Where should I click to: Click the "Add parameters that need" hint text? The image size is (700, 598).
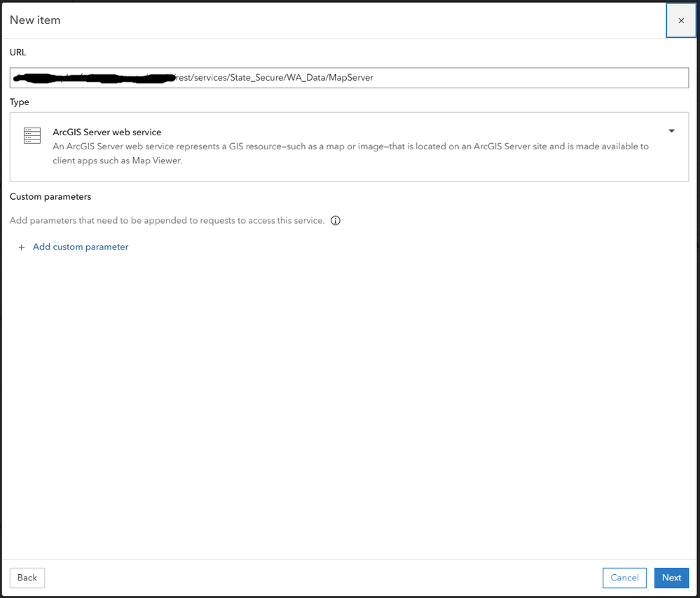point(167,221)
